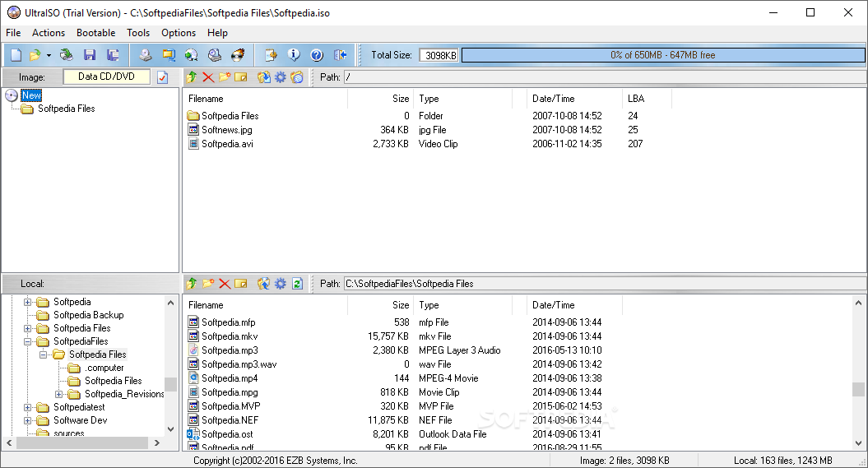The width and height of the screenshot is (868, 468).
Task: Create new folder in Local pane toolbar
Action: 208,283
